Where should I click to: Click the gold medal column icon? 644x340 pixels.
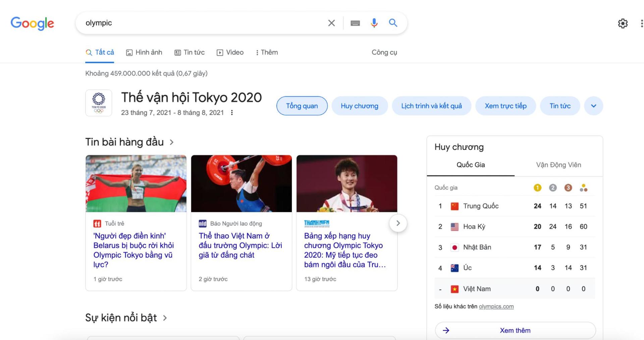click(x=537, y=188)
